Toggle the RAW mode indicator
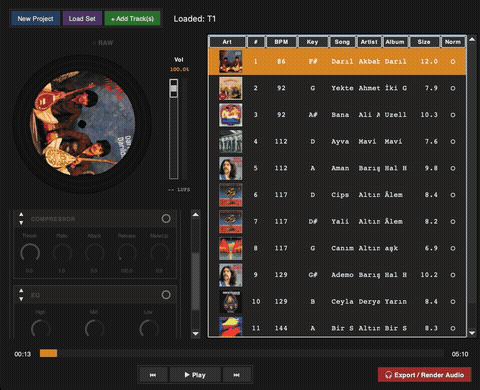Image resolution: width=480 pixels, height=390 pixels. (x=103, y=43)
